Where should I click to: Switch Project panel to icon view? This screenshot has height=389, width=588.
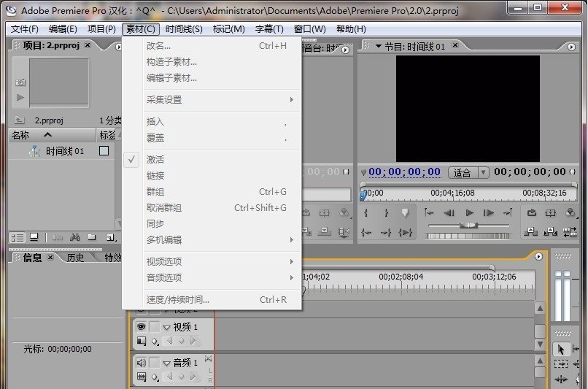click(x=34, y=237)
